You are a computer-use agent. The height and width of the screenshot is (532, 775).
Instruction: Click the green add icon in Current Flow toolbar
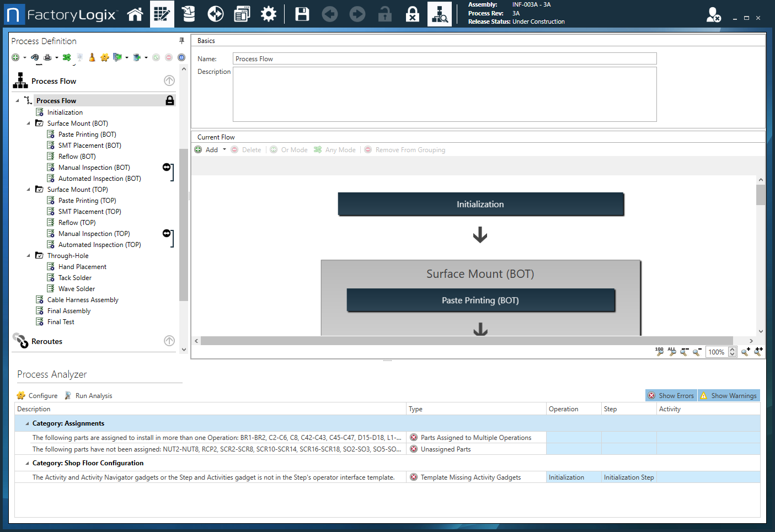(198, 149)
